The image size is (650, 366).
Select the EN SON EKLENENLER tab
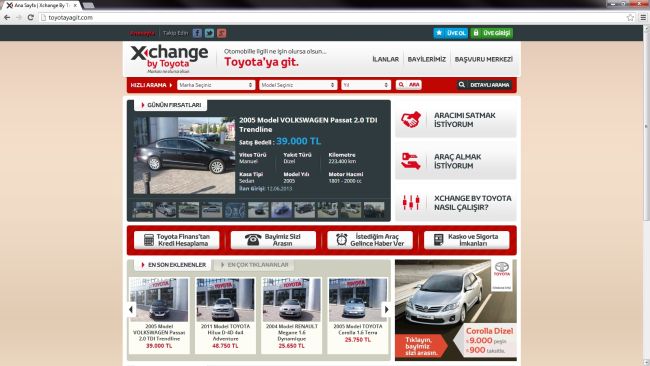(172, 265)
